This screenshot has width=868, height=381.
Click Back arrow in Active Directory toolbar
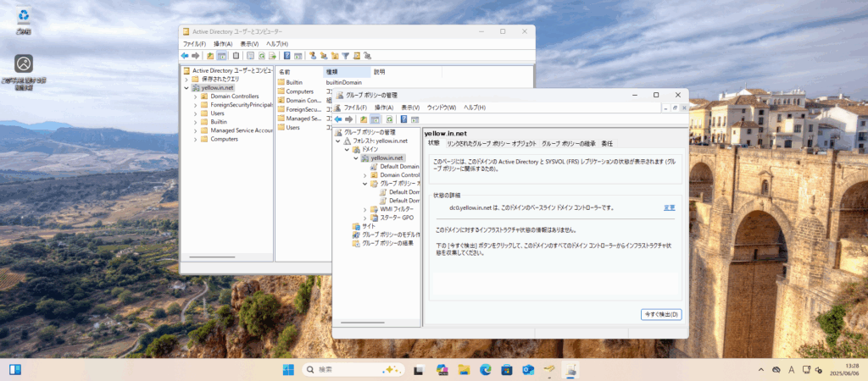tap(185, 55)
